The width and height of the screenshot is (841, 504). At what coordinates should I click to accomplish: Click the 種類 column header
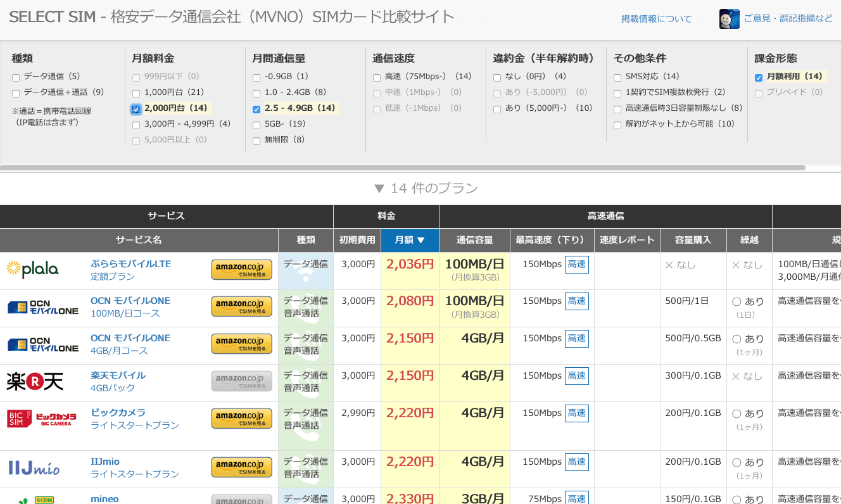coord(306,240)
